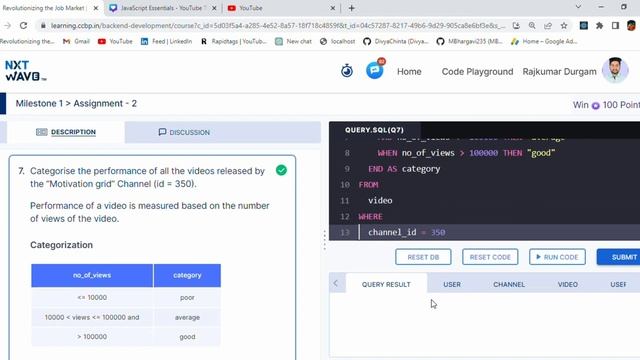Run the code with Run Code button
The width and height of the screenshot is (640, 360).
[x=557, y=257]
